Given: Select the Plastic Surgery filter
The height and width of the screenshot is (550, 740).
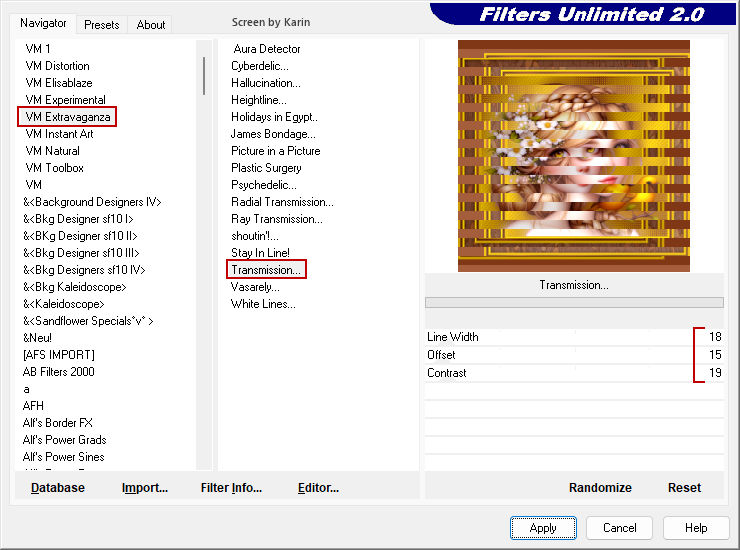Looking at the screenshot, I should click(x=266, y=168).
